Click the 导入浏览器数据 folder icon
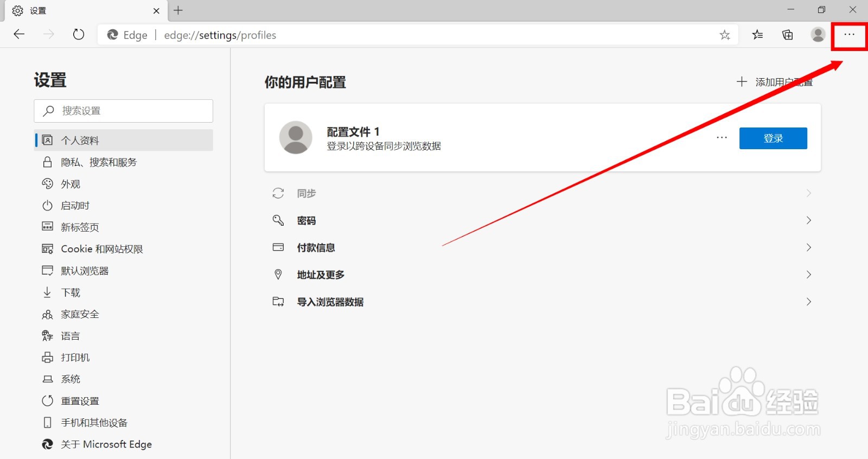 pos(278,302)
